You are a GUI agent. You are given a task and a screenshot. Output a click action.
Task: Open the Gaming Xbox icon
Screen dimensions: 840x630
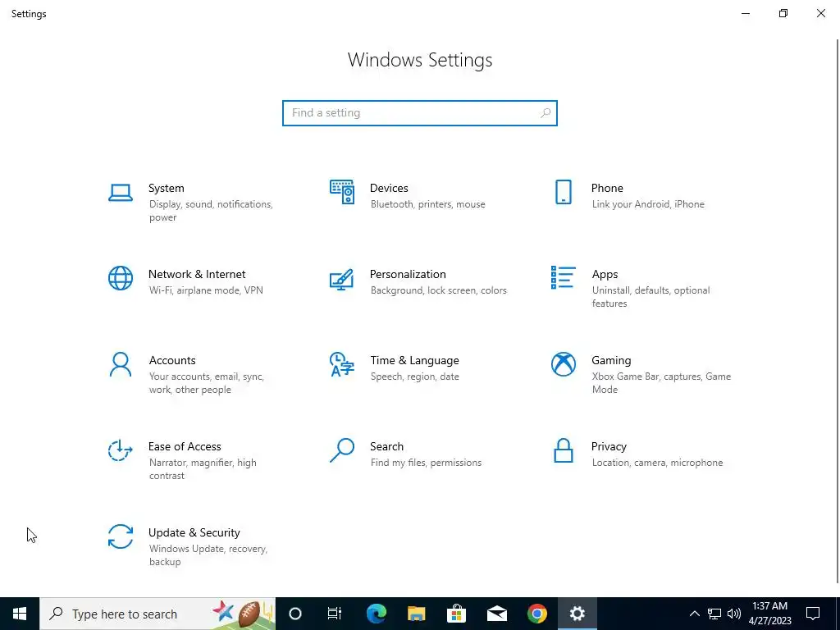[x=563, y=364]
